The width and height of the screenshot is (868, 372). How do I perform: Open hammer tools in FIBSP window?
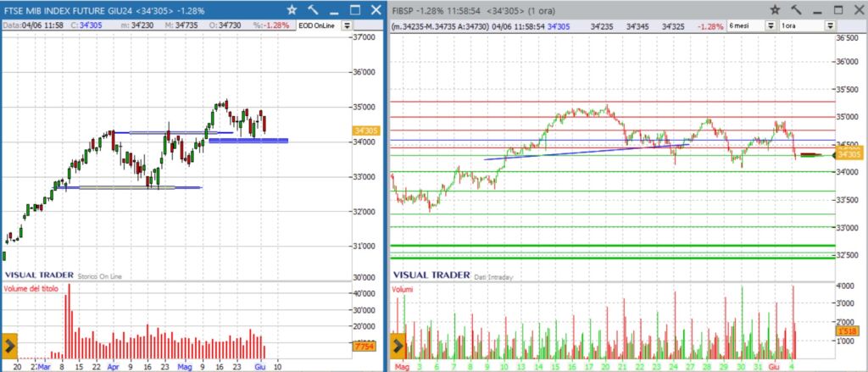point(796,10)
